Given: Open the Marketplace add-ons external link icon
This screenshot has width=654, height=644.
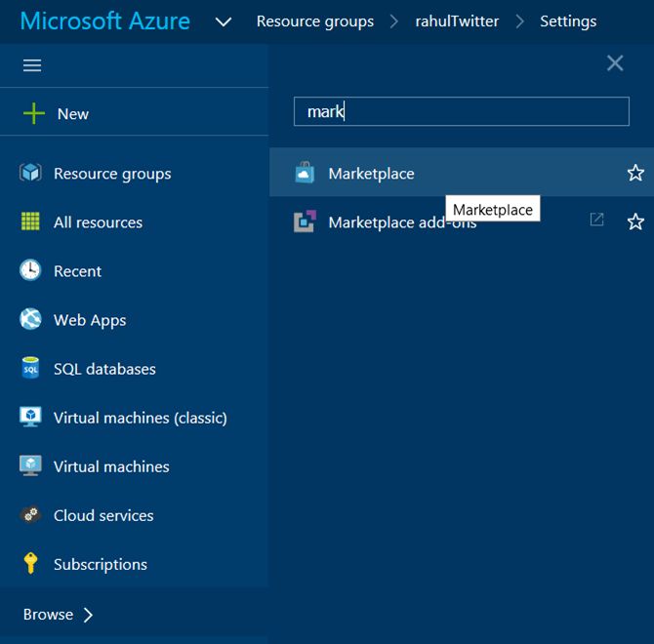Looking at the screenshot, I should click(596, 221).
